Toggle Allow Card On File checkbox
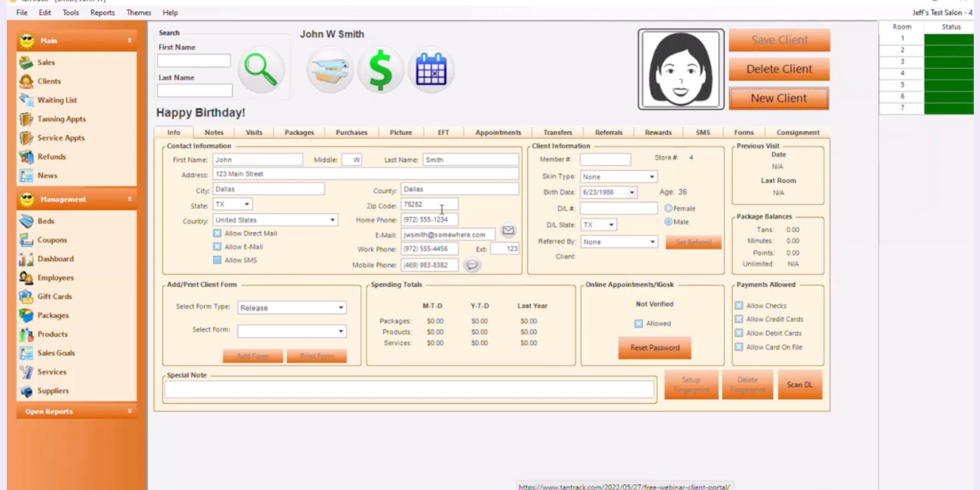 tap(739, 347)
